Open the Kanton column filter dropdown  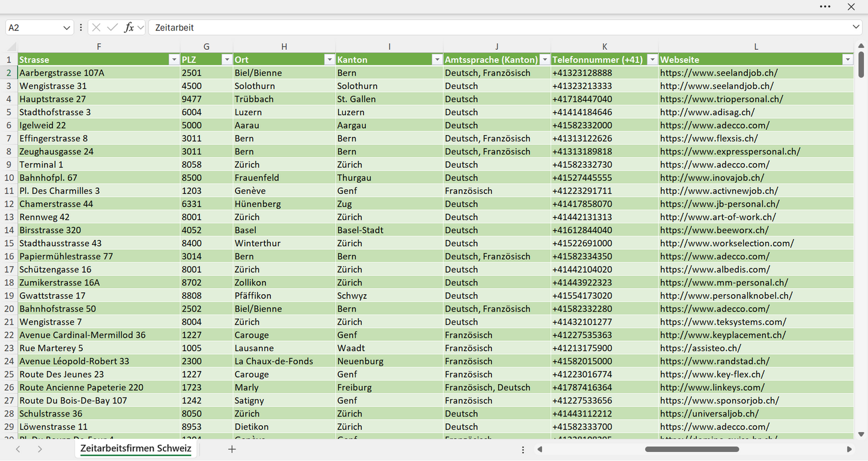437,59
